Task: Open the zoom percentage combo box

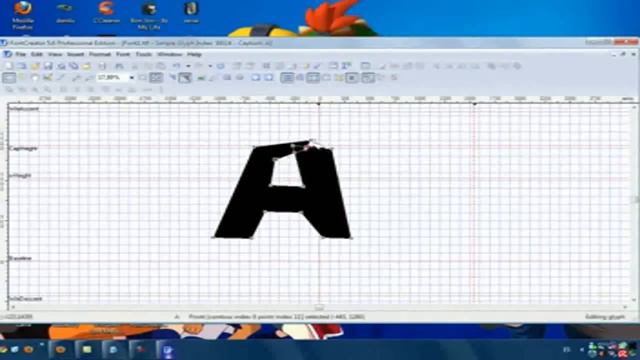Action: pos(116,77)
